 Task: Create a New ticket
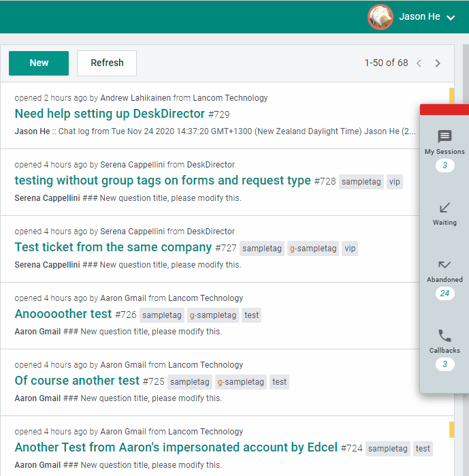(x=39, y=63)
